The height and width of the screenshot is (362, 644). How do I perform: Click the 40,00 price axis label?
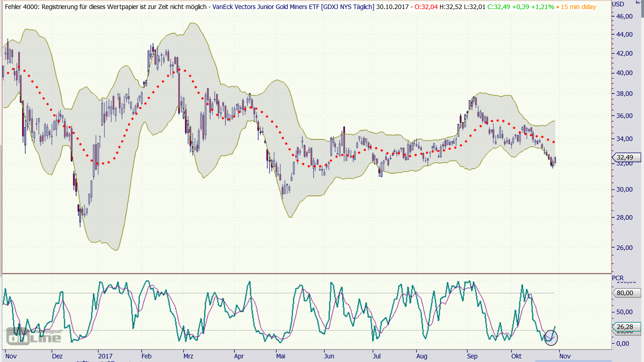pos(624,73)
